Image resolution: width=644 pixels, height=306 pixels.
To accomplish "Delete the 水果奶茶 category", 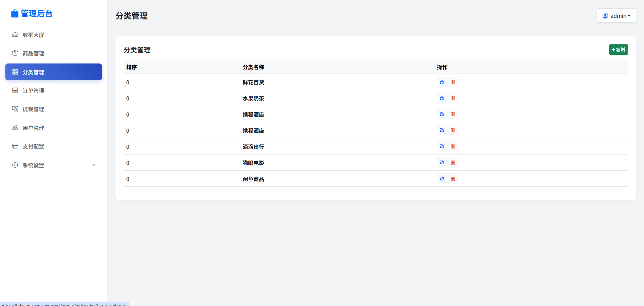I will click(453, 98).
